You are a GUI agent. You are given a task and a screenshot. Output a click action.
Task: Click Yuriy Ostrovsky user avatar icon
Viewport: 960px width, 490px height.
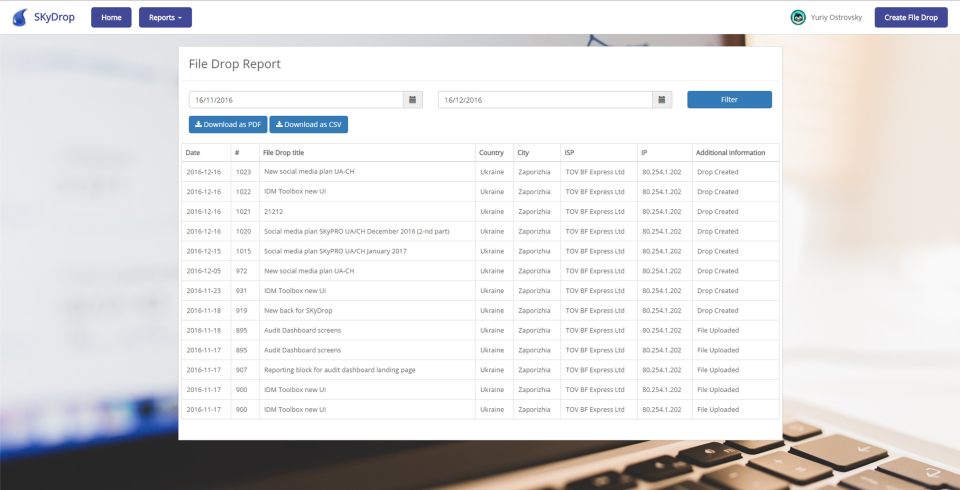[x=798, y=18]
